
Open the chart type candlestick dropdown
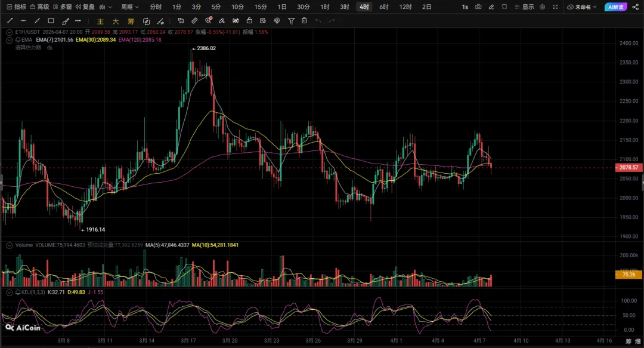coord(106,7)
